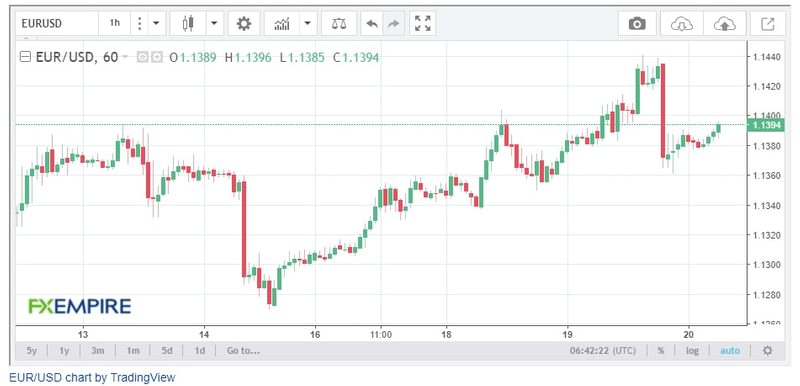Expand the indicators dropdown arrow
Viewport: 800px width, 386px height.
(x=308, y=23)
